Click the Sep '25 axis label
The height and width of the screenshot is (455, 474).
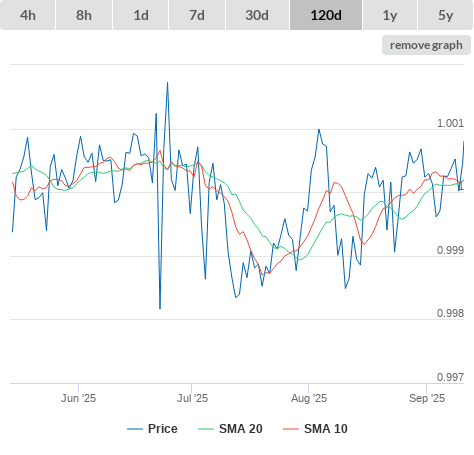pos(427,398)
